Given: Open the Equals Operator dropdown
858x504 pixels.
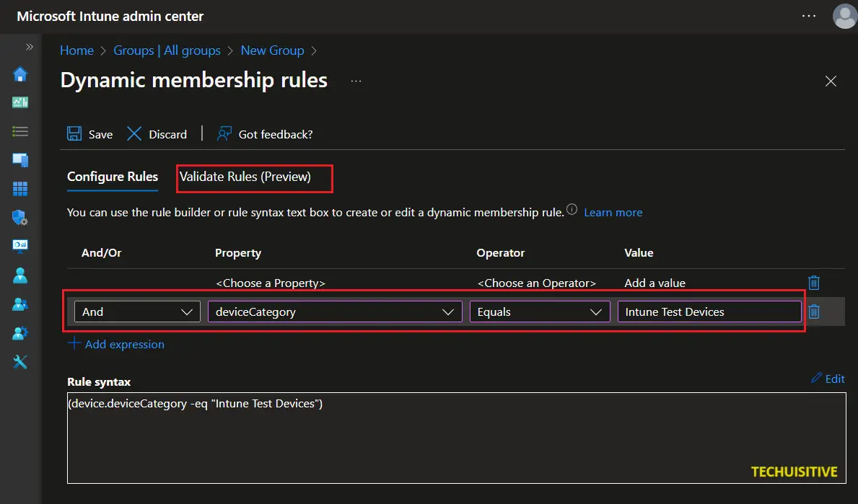Looking at the screenshot, I should coord(539,311).
